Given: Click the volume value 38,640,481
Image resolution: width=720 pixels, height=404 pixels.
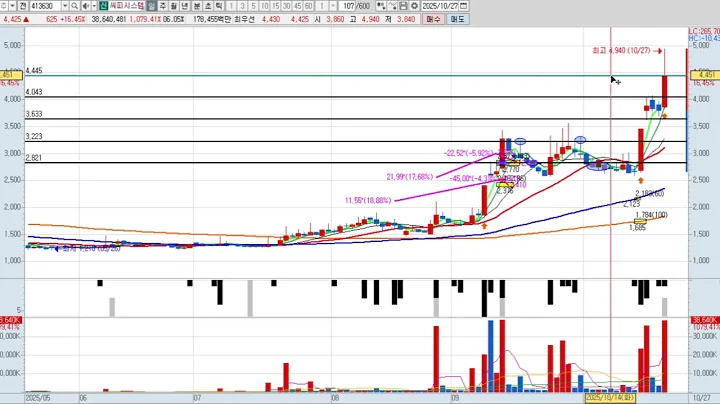Looking at the screenshot, I should (x=109, y=19).
